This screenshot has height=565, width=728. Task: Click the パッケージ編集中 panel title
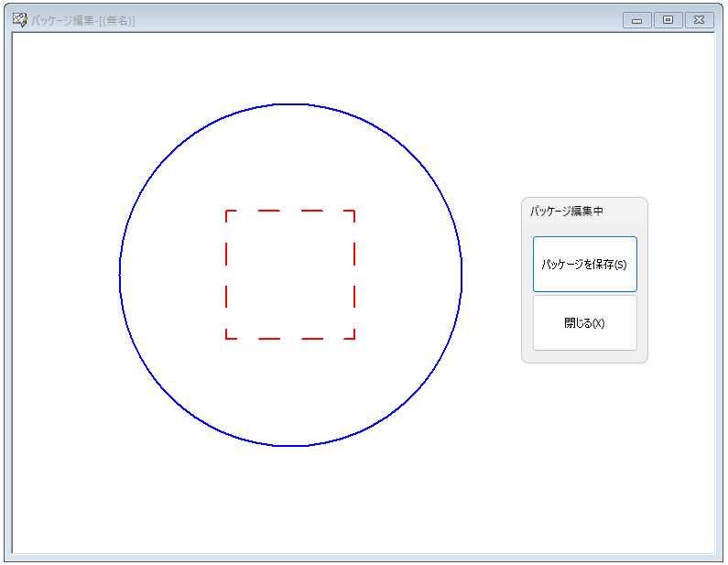point(567,212)
